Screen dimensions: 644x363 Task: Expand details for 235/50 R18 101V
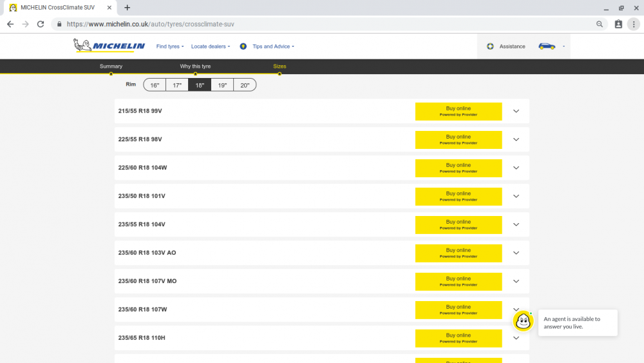tap(516, 196)
